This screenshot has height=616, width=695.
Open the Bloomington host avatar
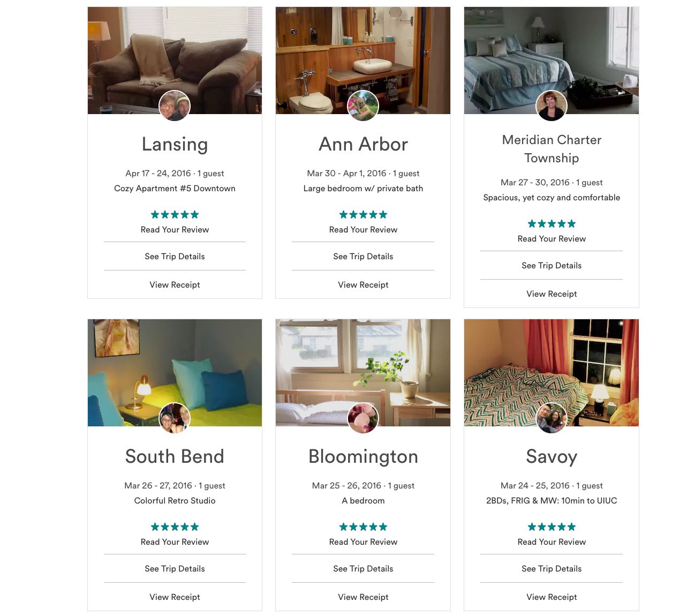363,418
